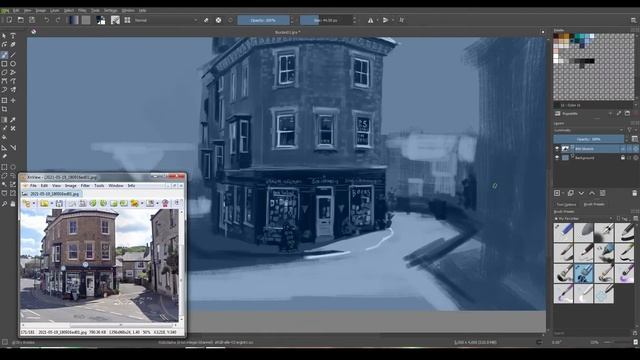Create a new document from Krita toolbar
The height and width of the screenshot is (360, 640).
coord(9,20)
